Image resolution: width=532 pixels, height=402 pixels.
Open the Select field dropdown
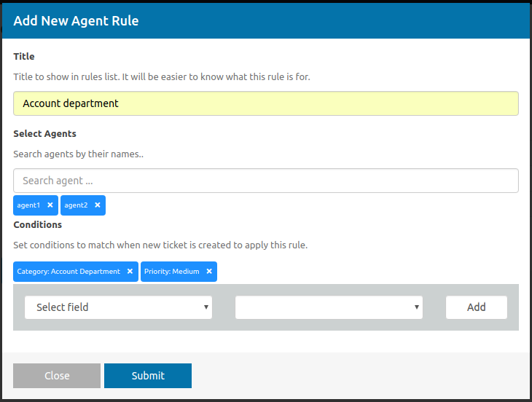tap(118, 307)
